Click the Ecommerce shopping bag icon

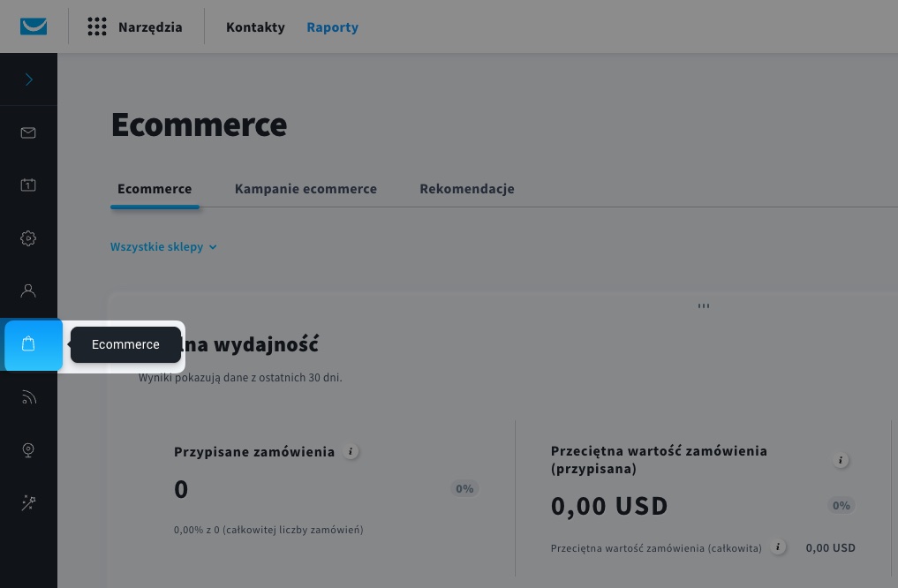pos(29,344)
